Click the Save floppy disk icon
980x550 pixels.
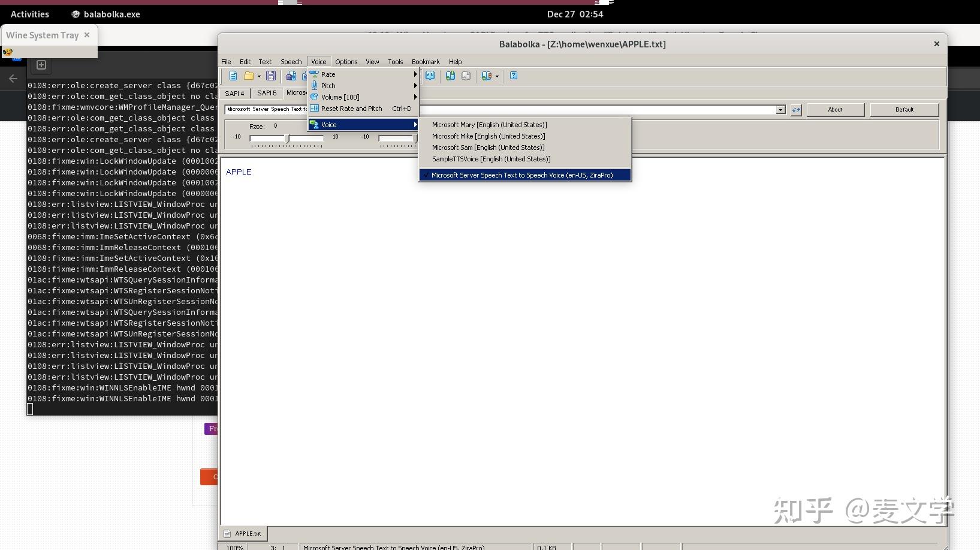271,76
